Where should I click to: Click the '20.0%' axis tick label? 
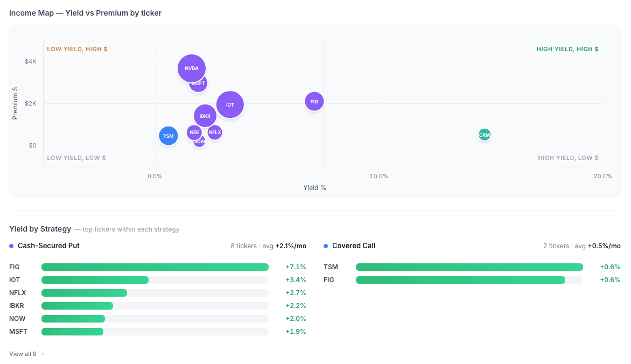click(x=603, y=177)
